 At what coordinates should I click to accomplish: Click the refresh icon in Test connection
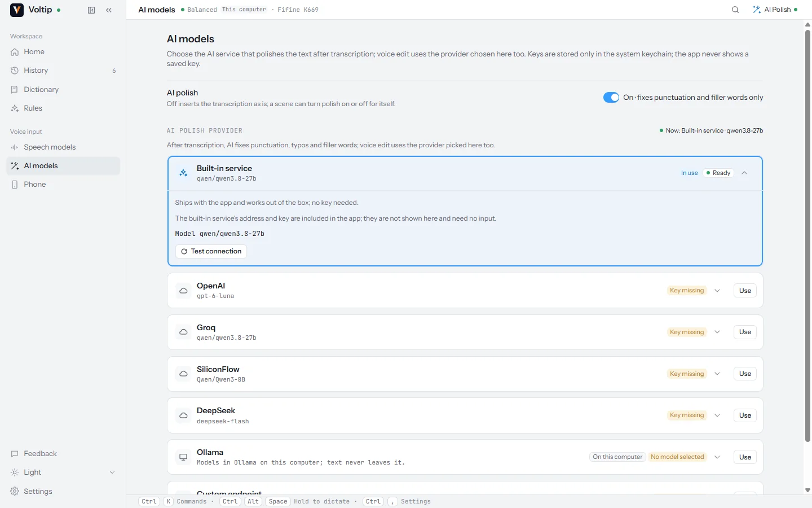pyautogui.click(x=184, y=252)
